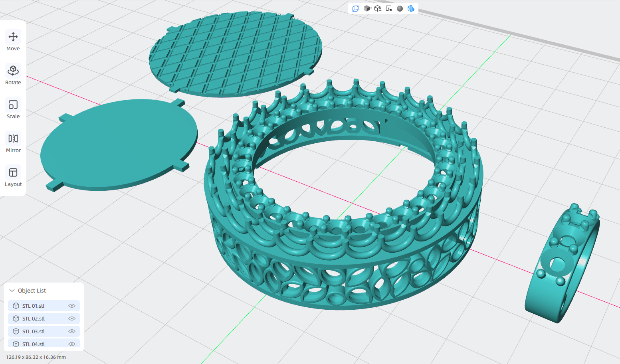Select the STL 02.stl file name
Screen dimensions: 620x364
point(34,318)
